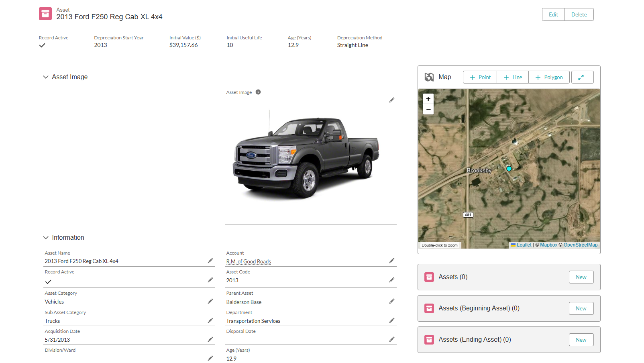Open the Balderson Base parent asset
Screen dimensions: 644x363
click(244, 302)
